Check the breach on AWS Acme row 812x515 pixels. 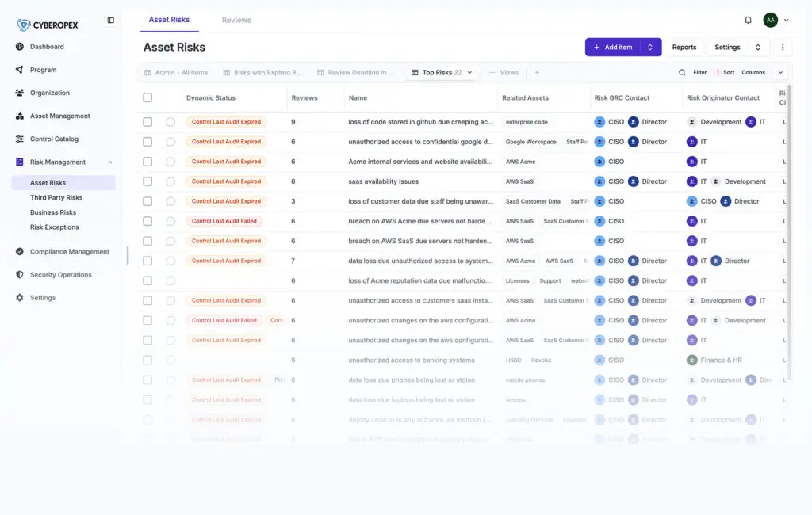(x=147, y=221)
